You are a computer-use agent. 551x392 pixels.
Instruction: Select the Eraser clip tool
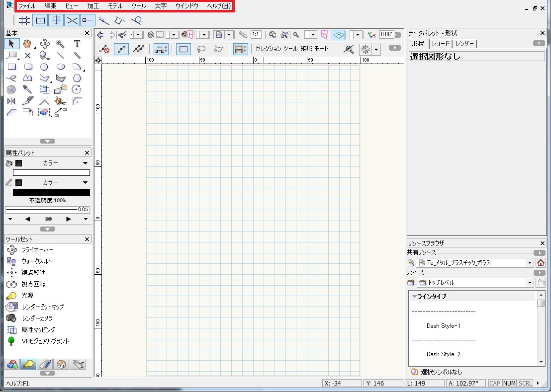[44, 112]
